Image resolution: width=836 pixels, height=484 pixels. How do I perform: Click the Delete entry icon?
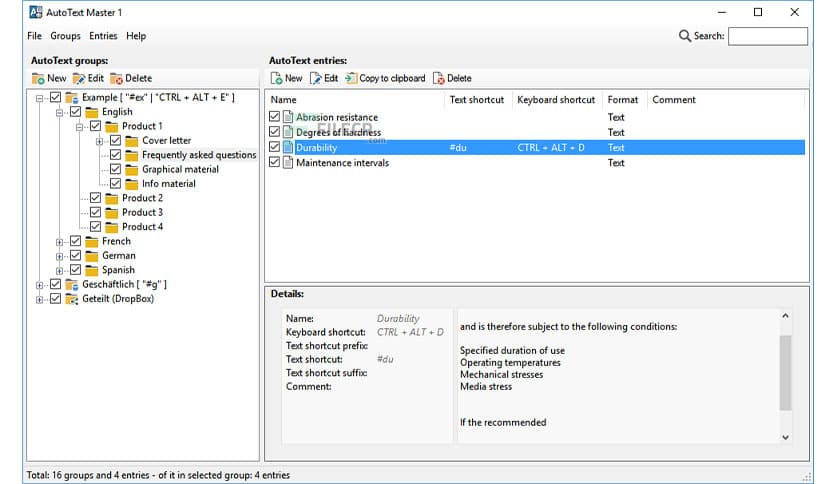click(x=439, y=78)
